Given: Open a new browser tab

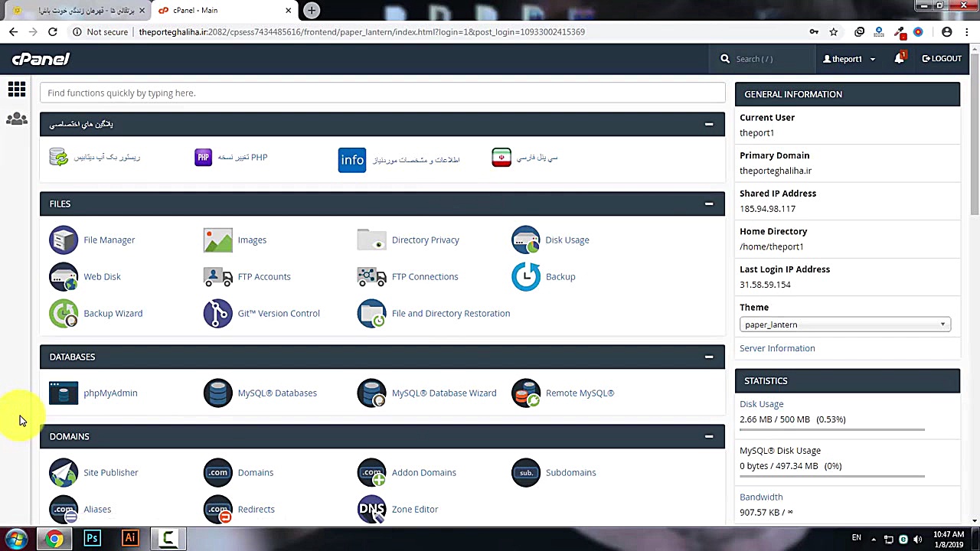Looking at the screenshot, I should coord(312,10).
